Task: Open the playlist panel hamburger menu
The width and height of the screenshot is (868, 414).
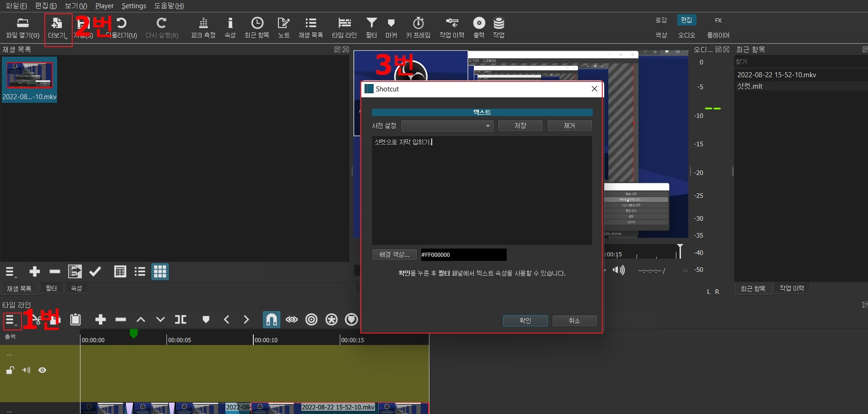Action: (11, 272)
